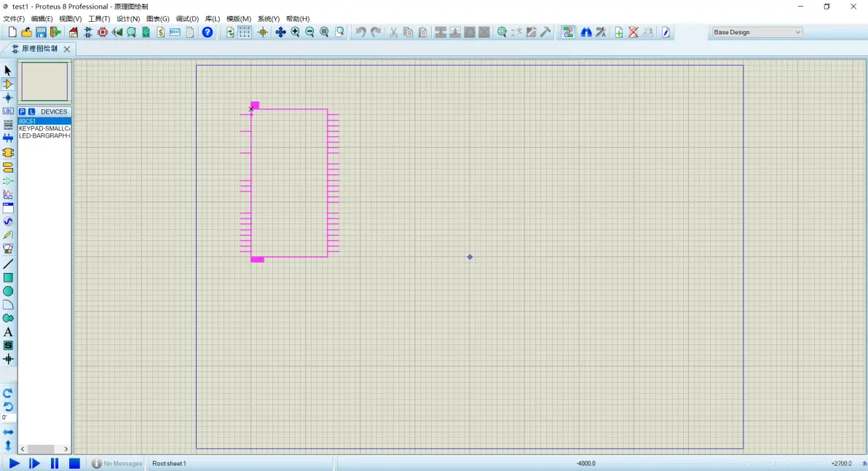This screenshot has height=471, width=868.
Task: Open the 文件(F) file menu
Action: (x=14, y=19)
